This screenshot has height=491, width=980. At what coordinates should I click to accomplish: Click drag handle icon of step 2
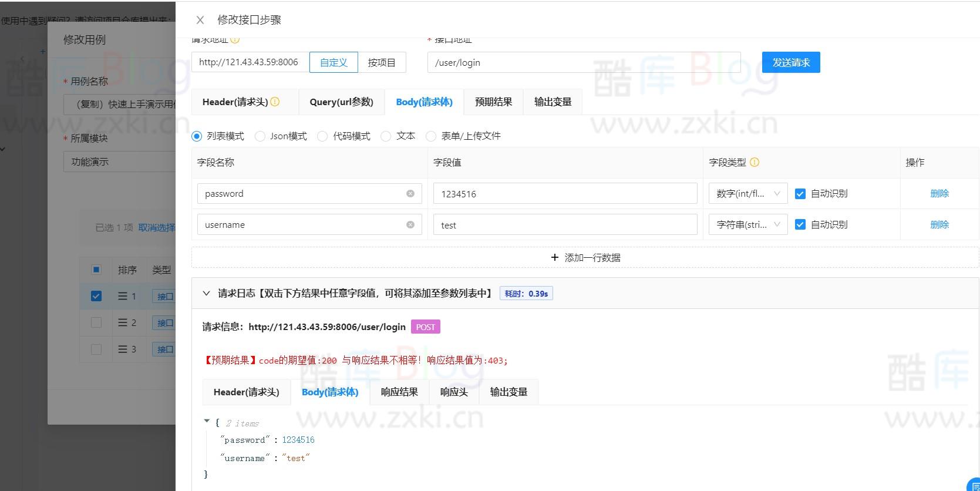coord(123,322)
